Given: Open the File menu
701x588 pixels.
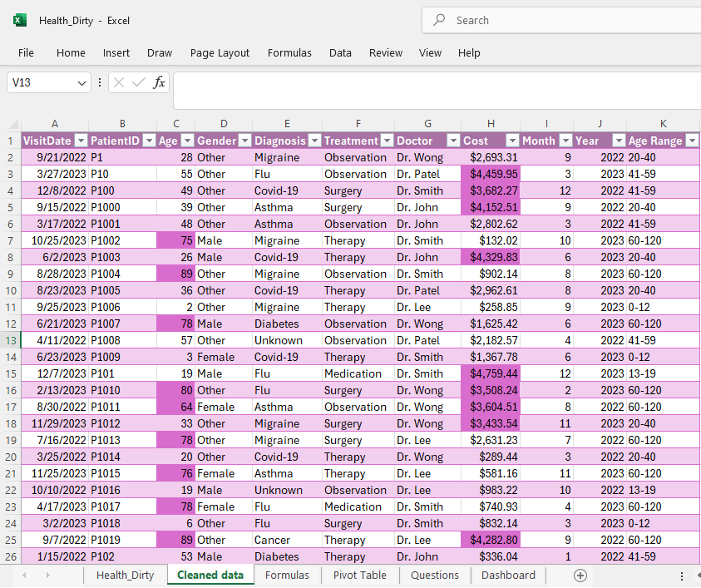Looking at the screenshot, I should coord(26,52).
